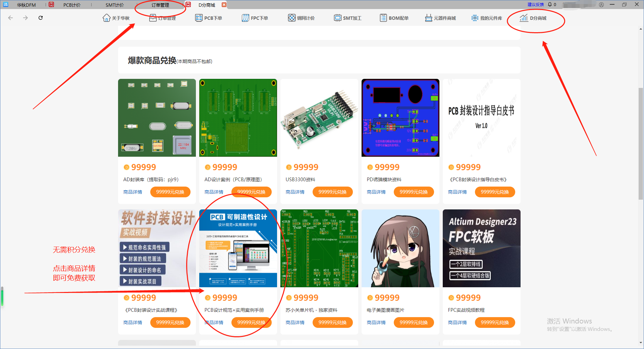Screen dimensions: 644x349
Task: Redeem PCB设计规范+实用案例手册 with 99999元兑换
Action: tap(252, 322)
